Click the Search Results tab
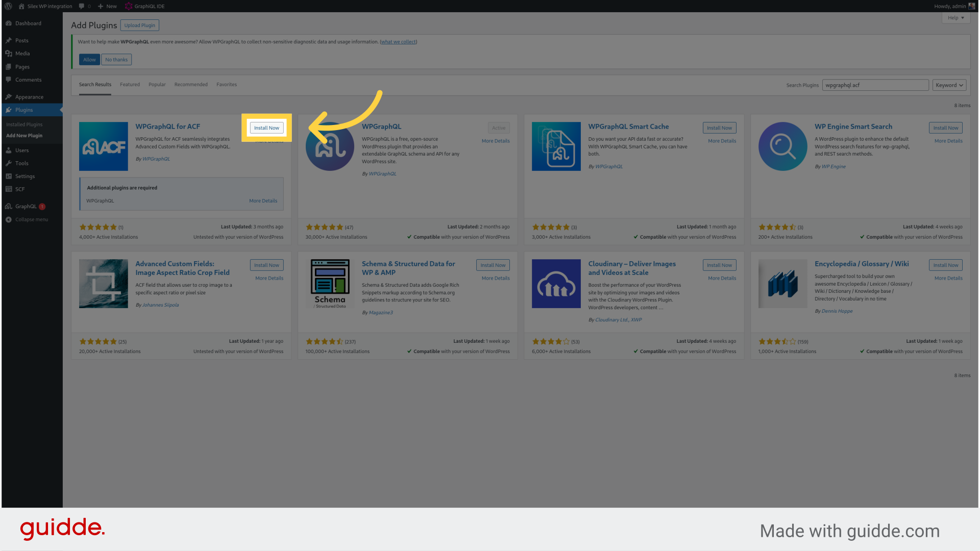The image size is (980, 551). [x=95, y=84]
